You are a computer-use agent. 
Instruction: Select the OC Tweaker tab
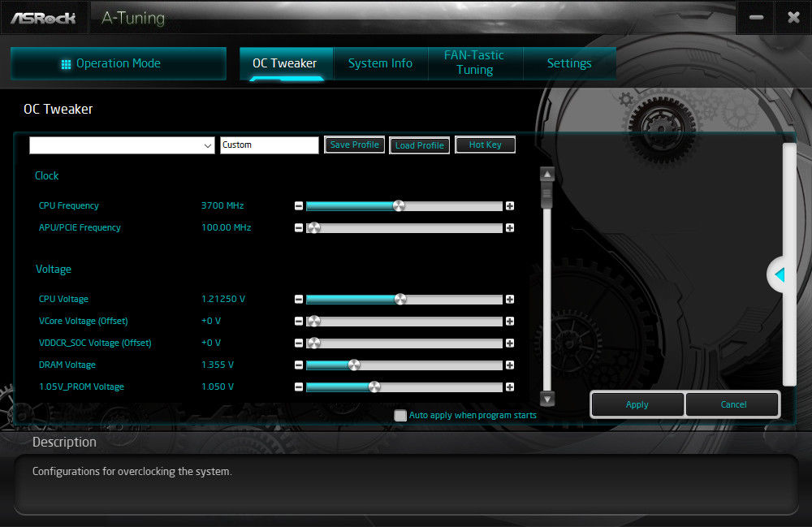286,63
